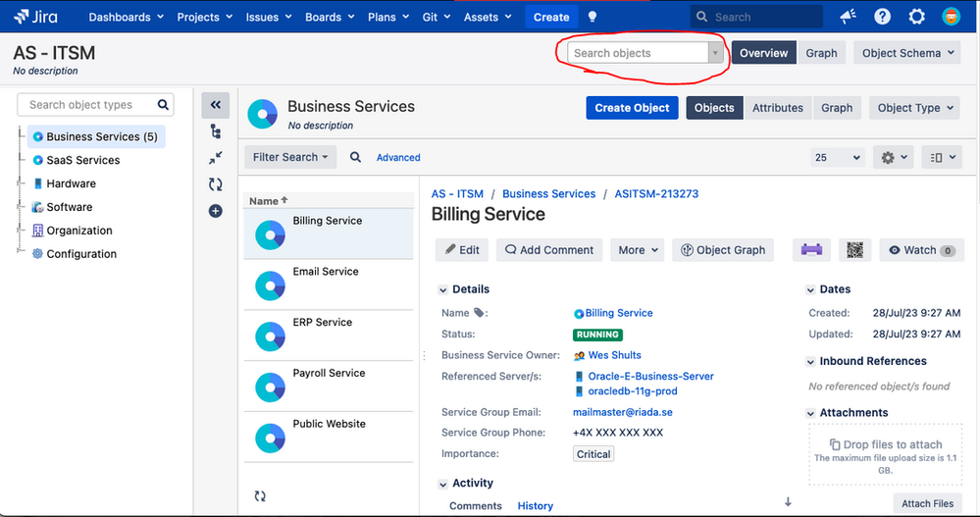The height and width of the screenshot is (517, 980).
Task: Click the Create Object button
Action: coord(632,108)
